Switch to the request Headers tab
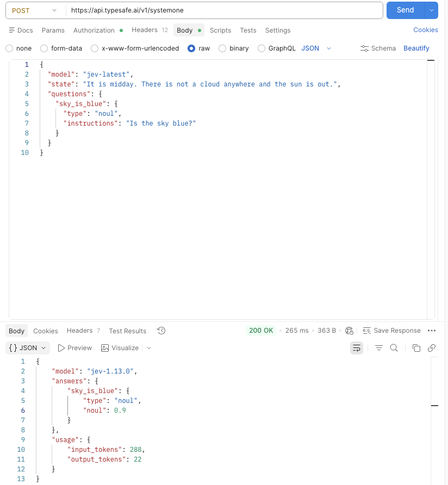The width and height of the screenshot is (448, 485). click(150, 30)
